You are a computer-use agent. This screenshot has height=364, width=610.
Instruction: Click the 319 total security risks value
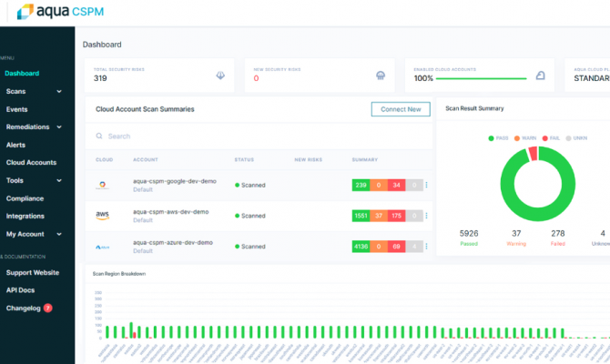point(100,78)
